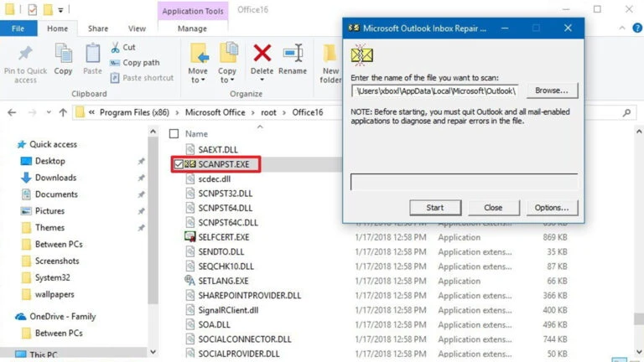Uncheck the SCANPST.EXE checkbox

tap(178, 164)
